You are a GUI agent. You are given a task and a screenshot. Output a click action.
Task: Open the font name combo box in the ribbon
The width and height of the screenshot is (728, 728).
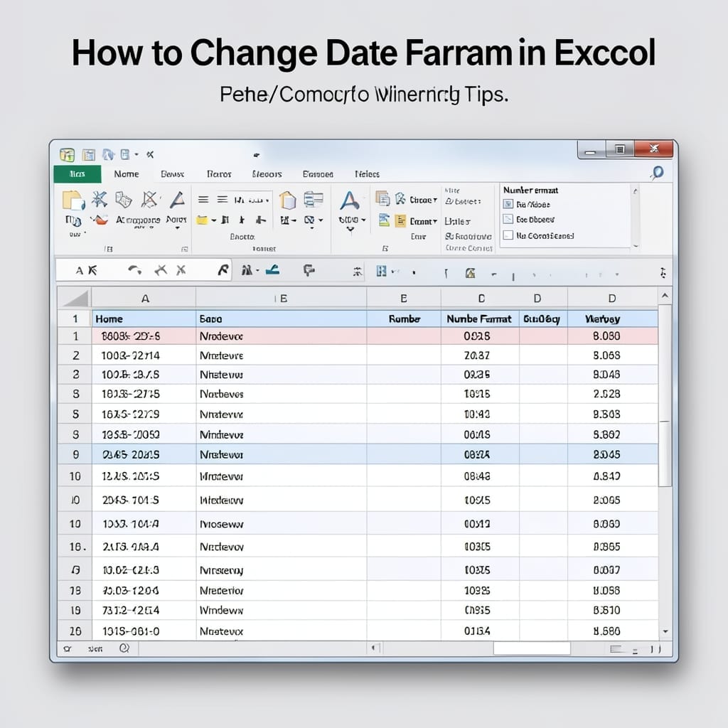pyautogui.click(x=251, y=200)
